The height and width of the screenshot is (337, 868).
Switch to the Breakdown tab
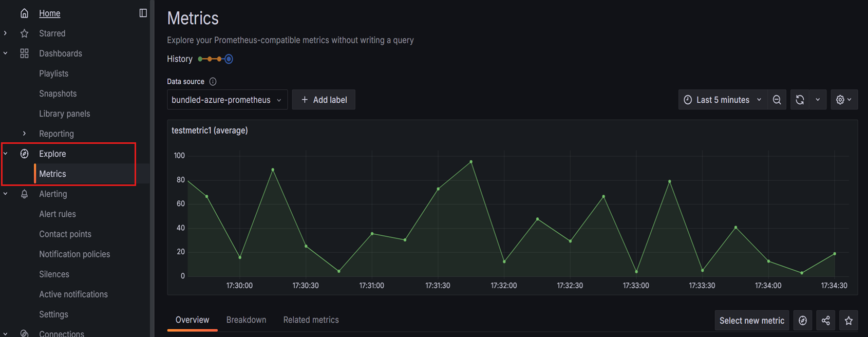tap(246, 320)
